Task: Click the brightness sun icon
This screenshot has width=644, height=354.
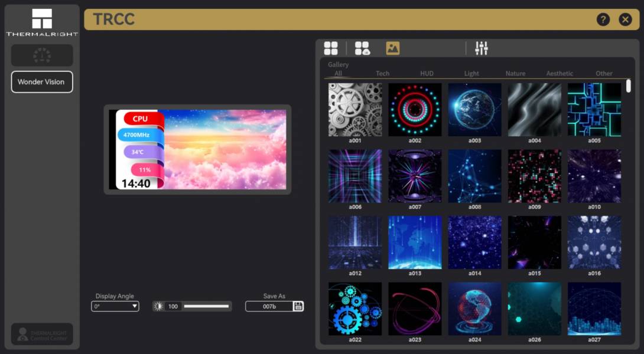Action: [158, 306]
